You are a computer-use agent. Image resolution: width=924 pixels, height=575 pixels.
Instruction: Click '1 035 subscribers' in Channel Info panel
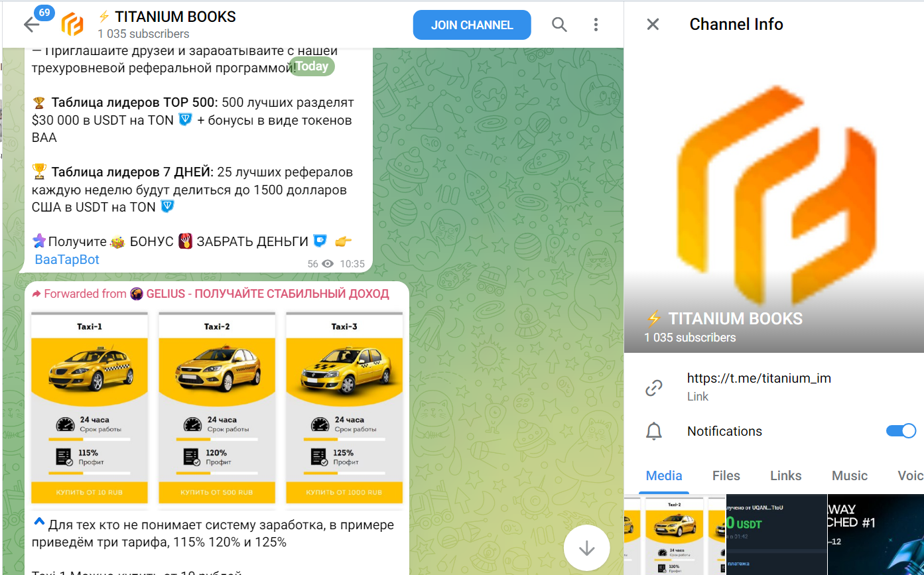pos(690,338)
